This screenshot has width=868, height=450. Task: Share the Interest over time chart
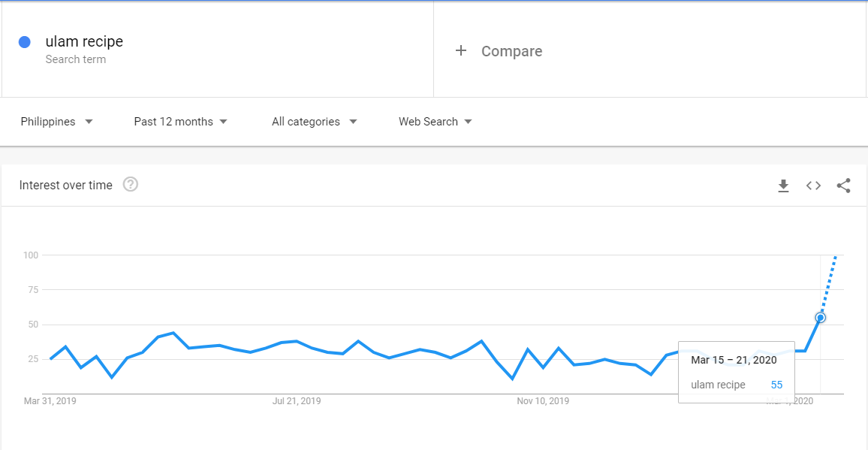coord(843,186)
